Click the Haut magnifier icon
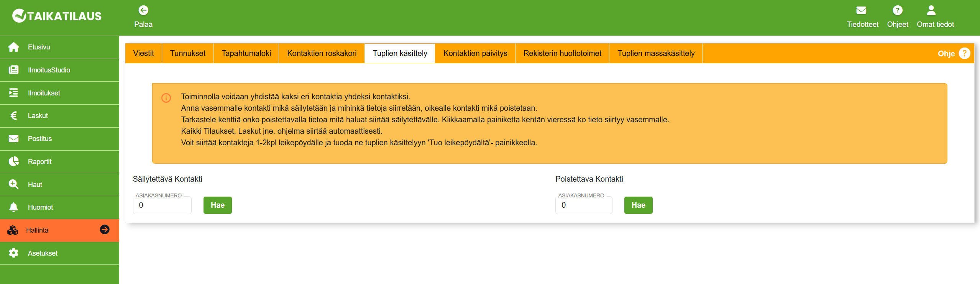This screenshot has width=980, height=284. (14, 184)
